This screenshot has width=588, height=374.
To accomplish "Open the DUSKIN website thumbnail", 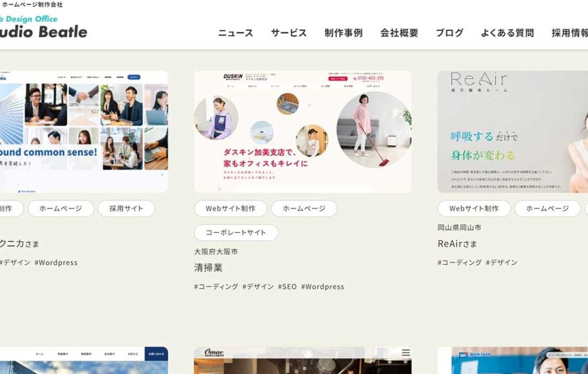I will (x=303, y=131).
